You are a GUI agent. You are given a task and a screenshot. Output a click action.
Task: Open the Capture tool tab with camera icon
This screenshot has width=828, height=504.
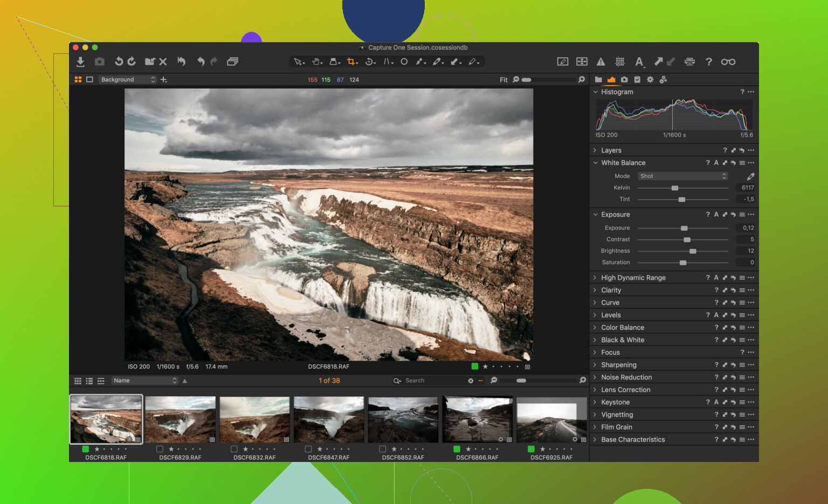pyautogui.click(x=624, y=79)
